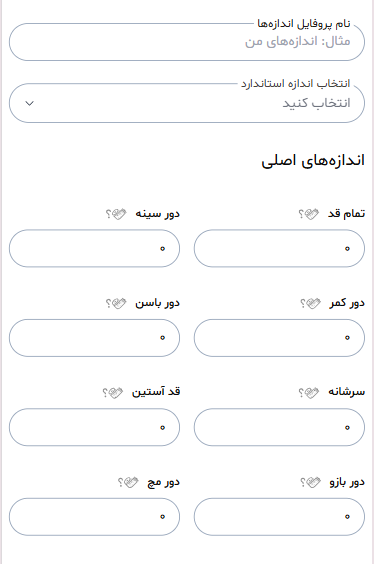The image size is (374, 564).
Task: Open help icon next to دور سینه
Action: [x=116, y=214]
